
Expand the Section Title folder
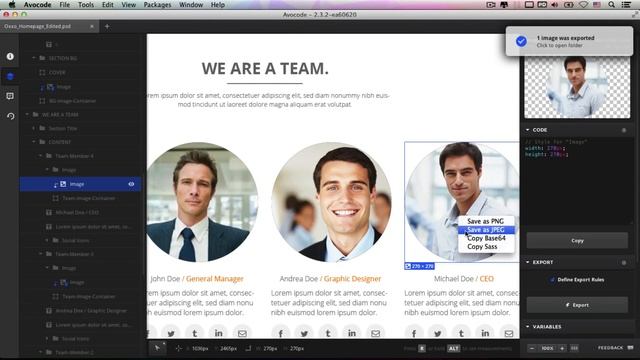pos(34,128)
